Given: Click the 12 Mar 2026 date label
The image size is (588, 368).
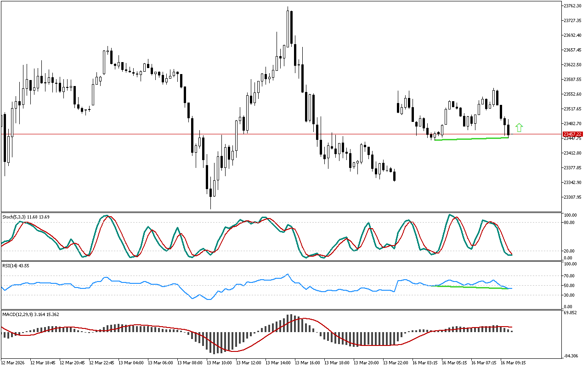Looking at the screenshot, I should [13, 362].
